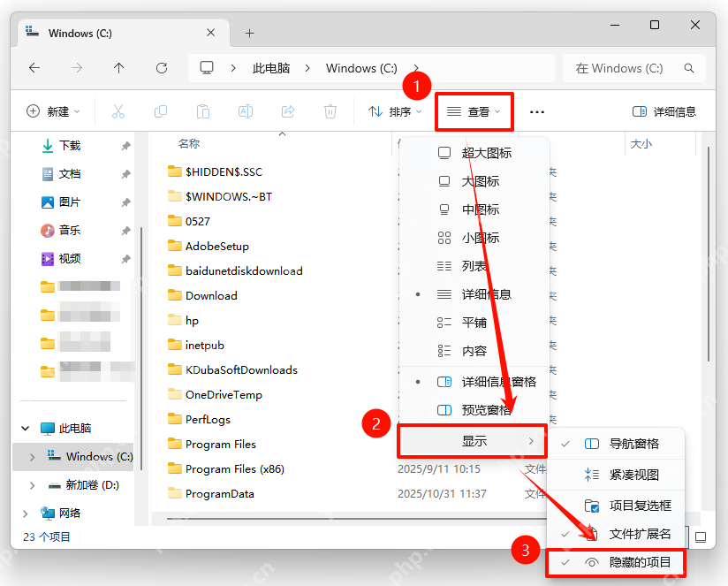The width and height of the screenshot is (728, 586).
Task: Click the Paste clipboard icon
Action: click(x=203, y=111)
